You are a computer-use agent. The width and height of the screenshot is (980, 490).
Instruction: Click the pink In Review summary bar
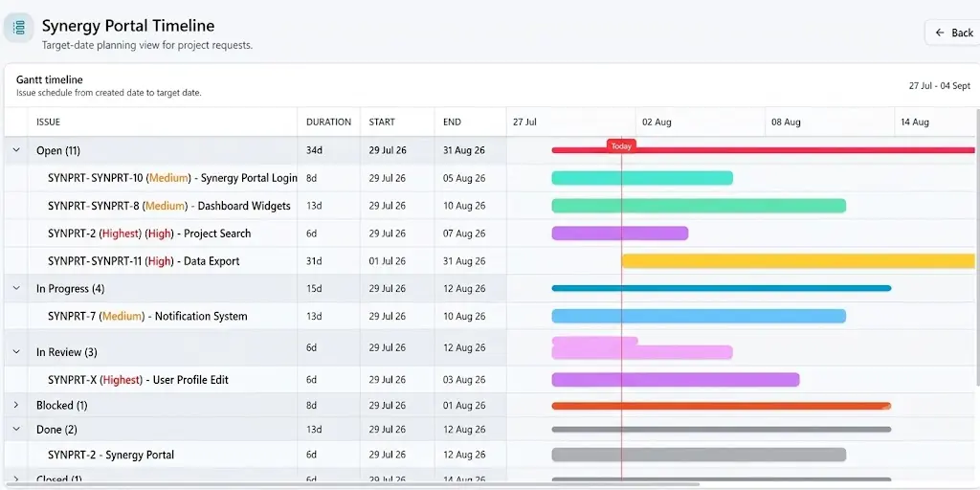tap(642, 348)
